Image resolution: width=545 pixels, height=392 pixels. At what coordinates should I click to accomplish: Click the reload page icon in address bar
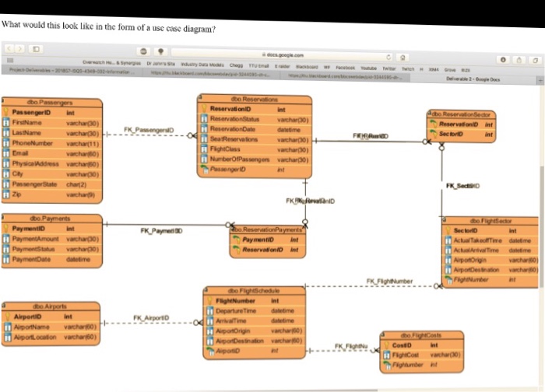[x=389, y=57]
